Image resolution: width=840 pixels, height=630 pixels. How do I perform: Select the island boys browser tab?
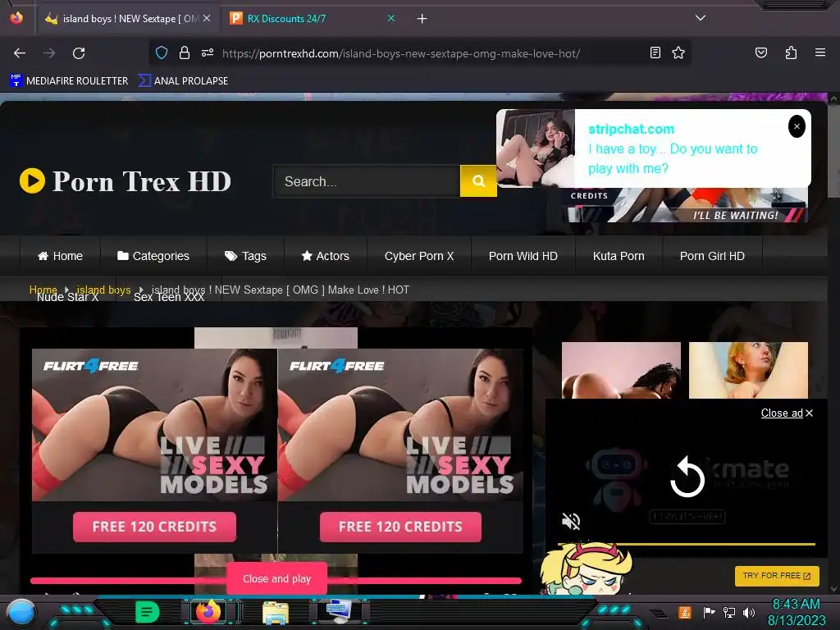tap(127, 19)
